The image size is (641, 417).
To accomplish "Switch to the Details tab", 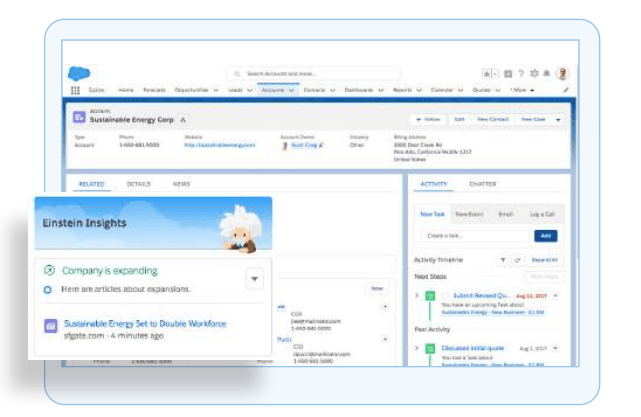I will pyautogui.click(x=138, y=184).
